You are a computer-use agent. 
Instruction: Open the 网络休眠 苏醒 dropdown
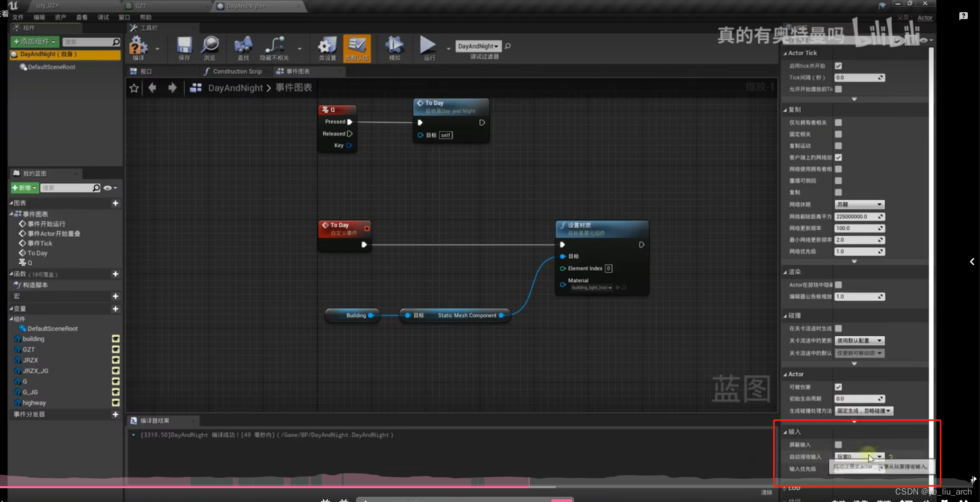coord(859,204)
